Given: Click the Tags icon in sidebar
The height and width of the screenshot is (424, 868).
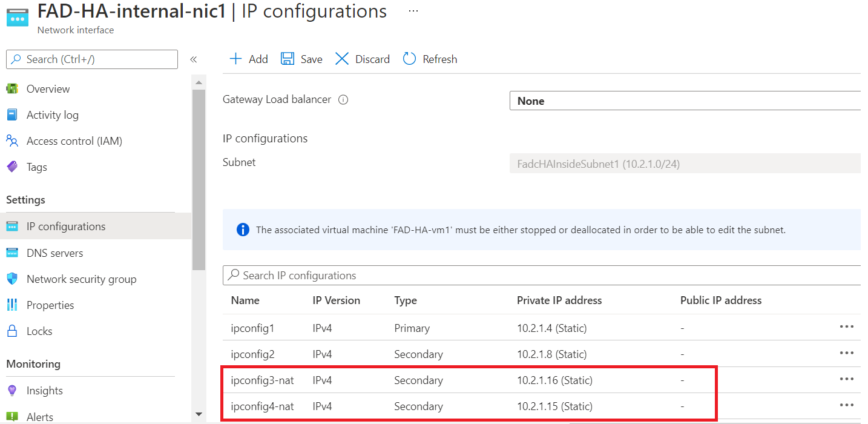Looking at the screenshot, I should coord(12,167).
